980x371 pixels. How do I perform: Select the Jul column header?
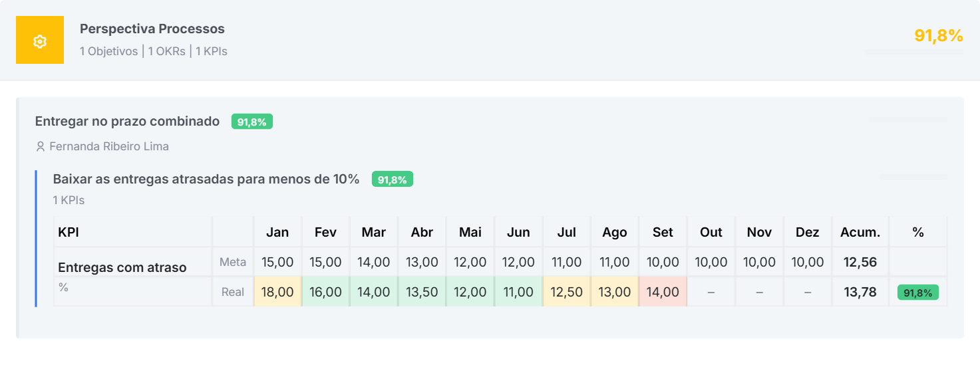(x=567, y=232)
